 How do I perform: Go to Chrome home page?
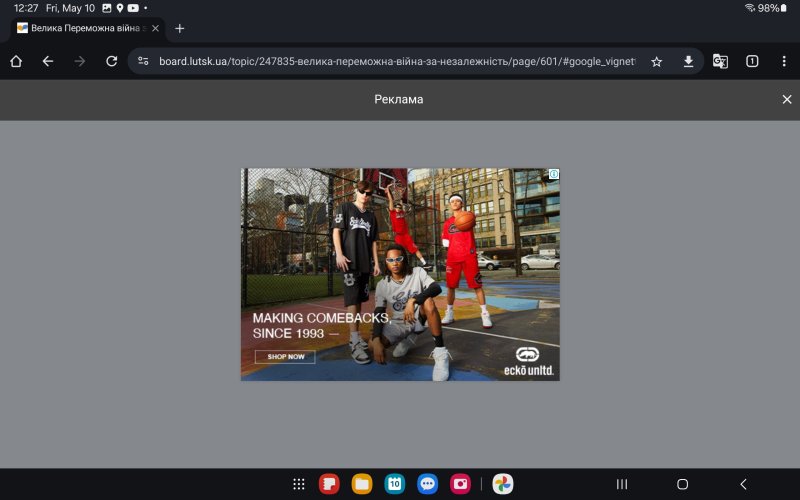pyautogui.click(x=16, y=61)
